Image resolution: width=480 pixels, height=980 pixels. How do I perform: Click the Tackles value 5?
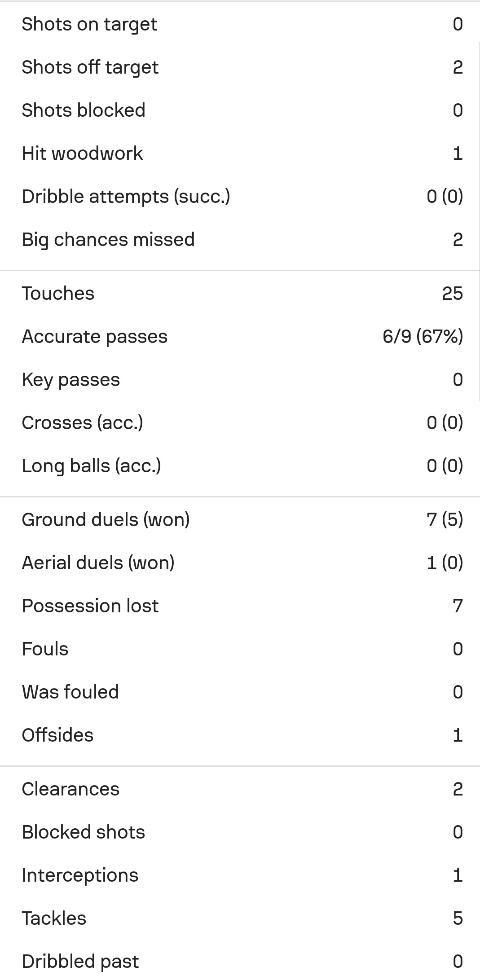click(457, 918)
